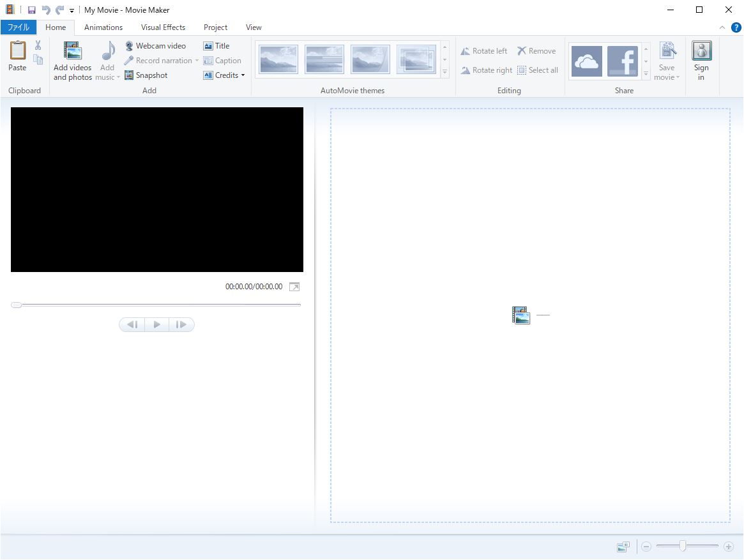Start Webcam video recording
The width and height of the screenshot is (744, 560).
point(155,45)
